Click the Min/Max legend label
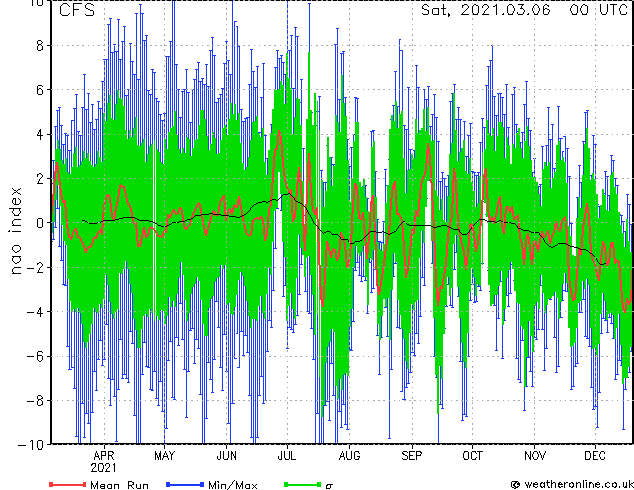 pyautogui.click(x=233, y=485)
